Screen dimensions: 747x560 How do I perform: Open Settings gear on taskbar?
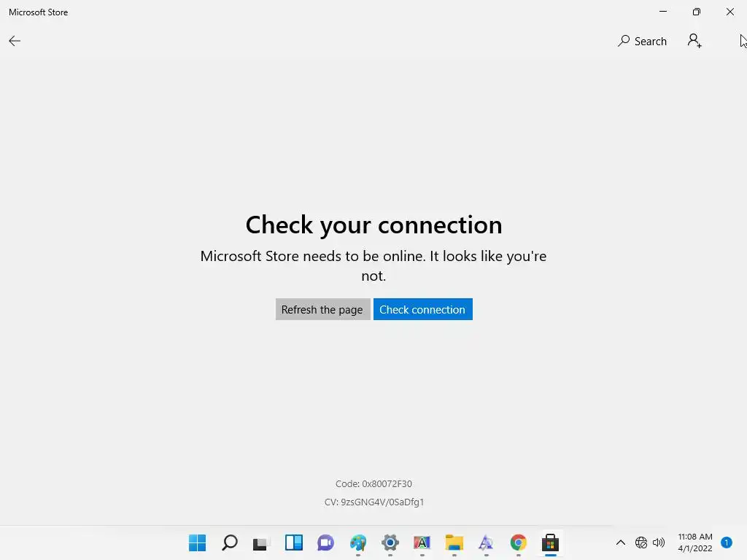[x=390, y=542]
